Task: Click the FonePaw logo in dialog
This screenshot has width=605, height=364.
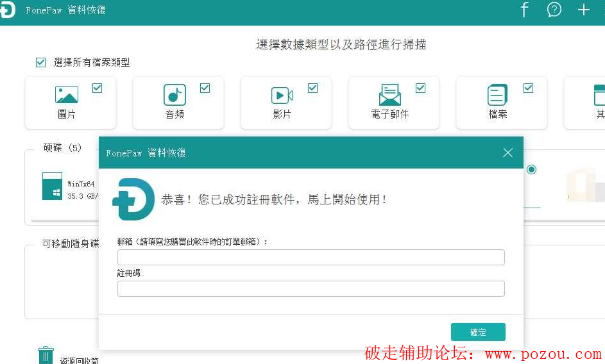Action: pyautogui.click(x=133, y=199)
